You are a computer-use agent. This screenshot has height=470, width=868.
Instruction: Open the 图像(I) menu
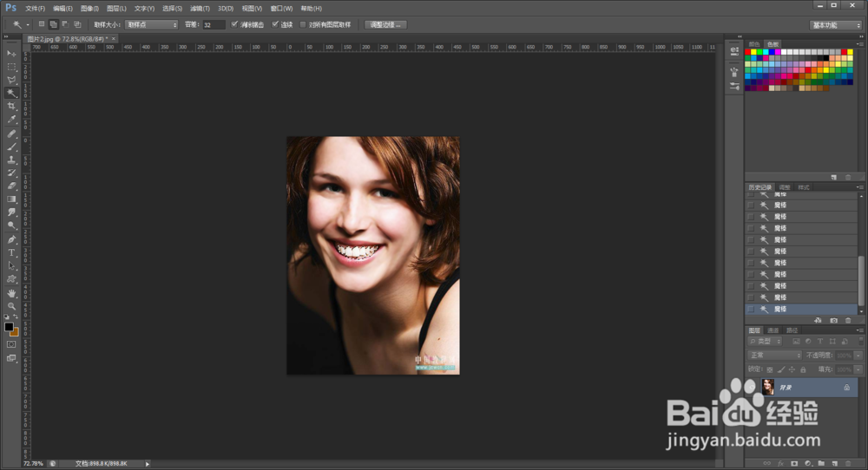tap(89, 9)
